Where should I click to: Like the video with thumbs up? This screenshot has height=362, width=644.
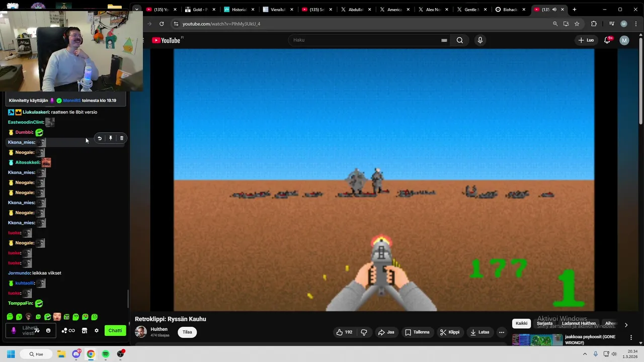(x=344, y=332)
